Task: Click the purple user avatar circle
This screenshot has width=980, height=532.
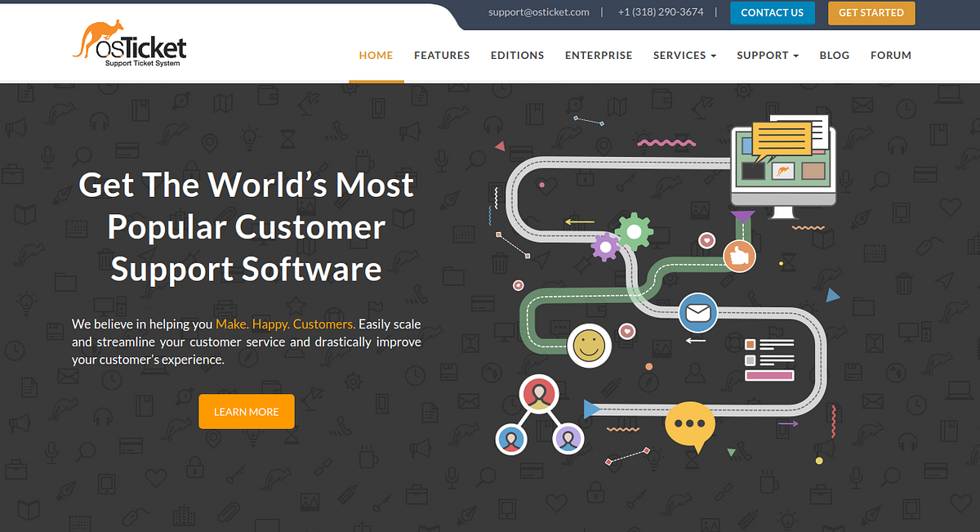Action: [568, 439]
